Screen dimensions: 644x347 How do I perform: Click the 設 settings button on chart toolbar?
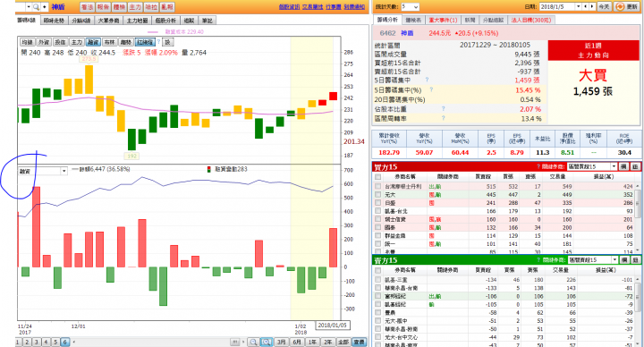pos(167,42)
